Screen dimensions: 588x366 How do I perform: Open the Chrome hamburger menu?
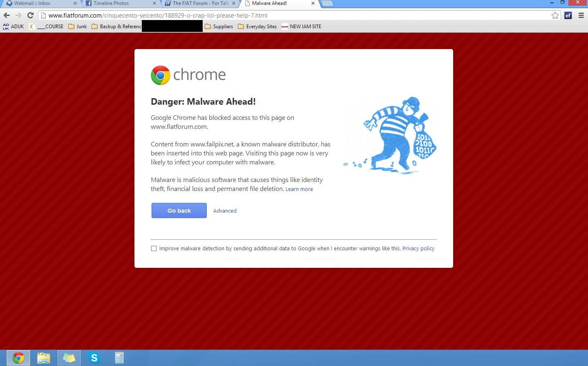click(581, 16)
